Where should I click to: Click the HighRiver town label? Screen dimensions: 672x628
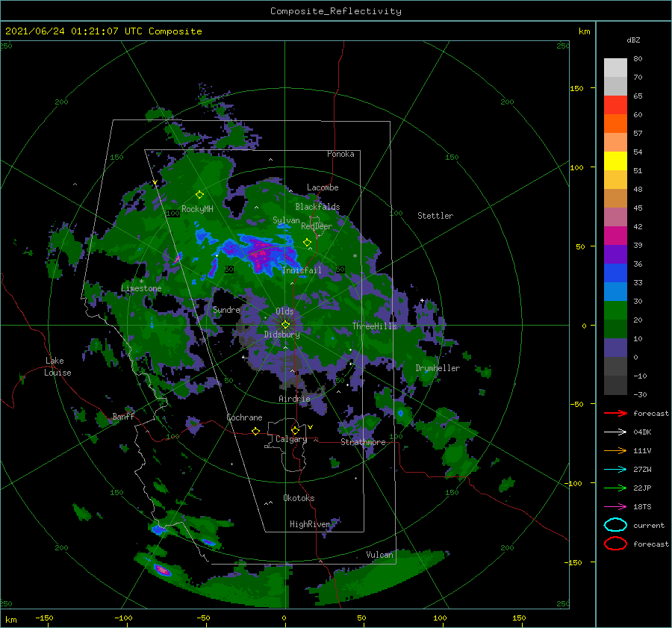point(310,524)
